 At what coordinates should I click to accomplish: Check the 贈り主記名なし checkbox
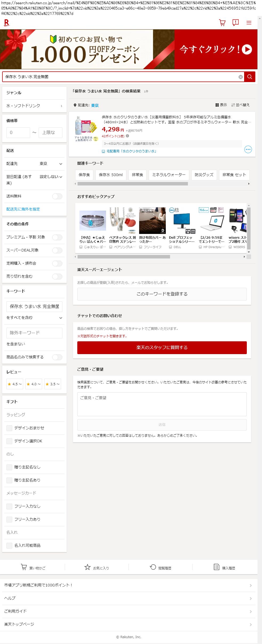(9, 467)
